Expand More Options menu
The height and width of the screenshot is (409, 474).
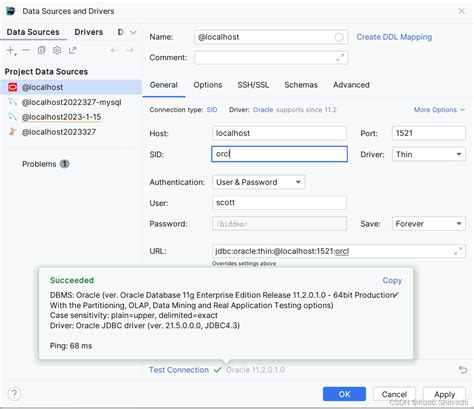(439, 110)
